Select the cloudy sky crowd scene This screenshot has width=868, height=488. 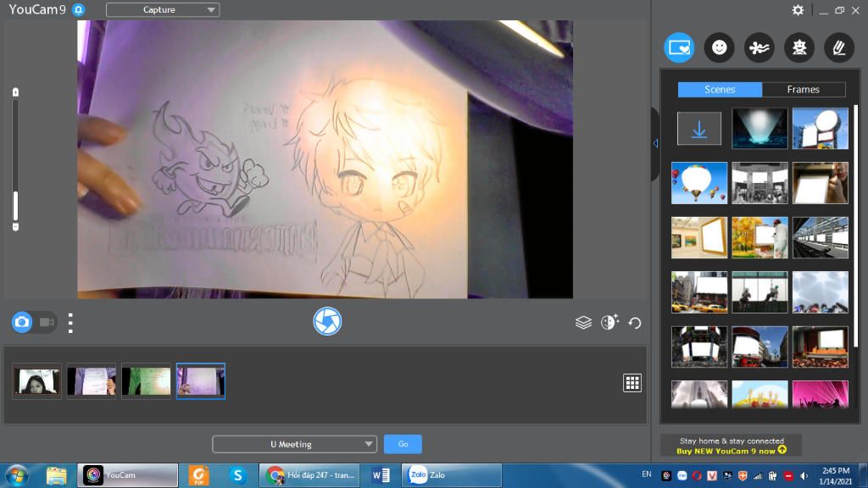tap(820, 292)
